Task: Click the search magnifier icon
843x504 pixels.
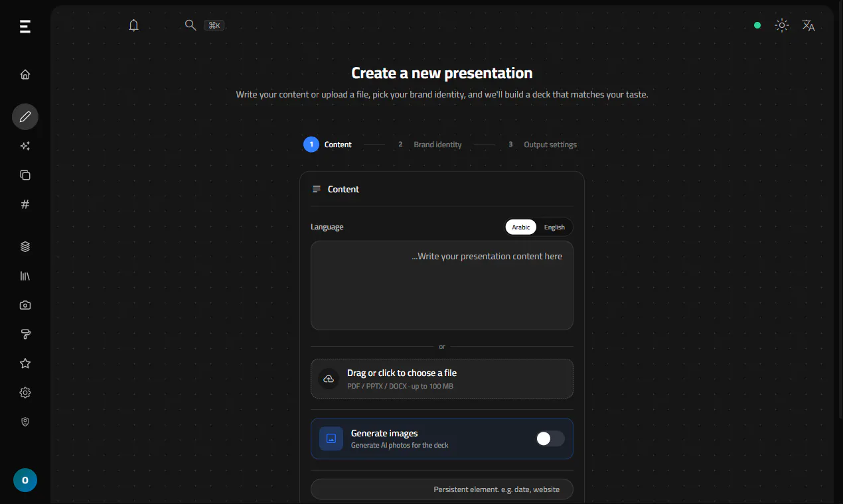Action: tap(191, 25)
